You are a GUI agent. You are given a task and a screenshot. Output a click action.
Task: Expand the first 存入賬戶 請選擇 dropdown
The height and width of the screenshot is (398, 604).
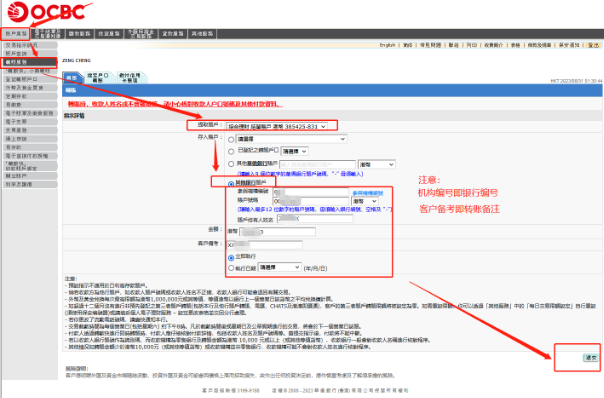click(291, 139)
